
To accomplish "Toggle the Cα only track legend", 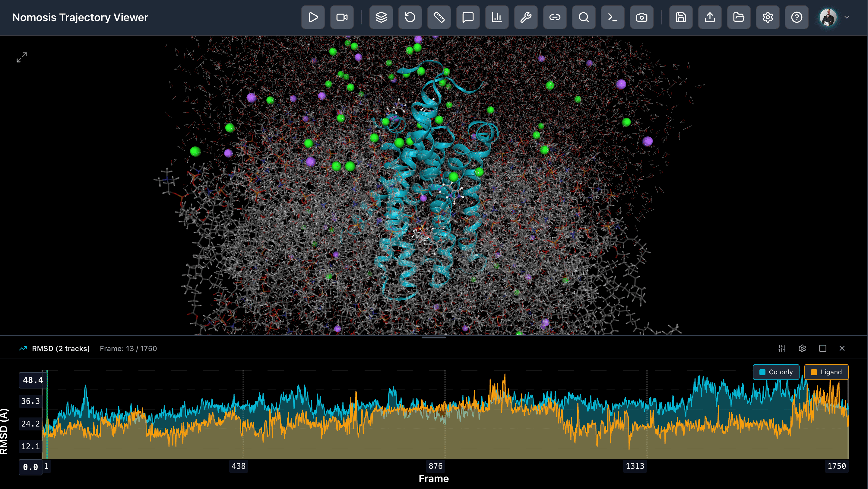I will point(776,372).
